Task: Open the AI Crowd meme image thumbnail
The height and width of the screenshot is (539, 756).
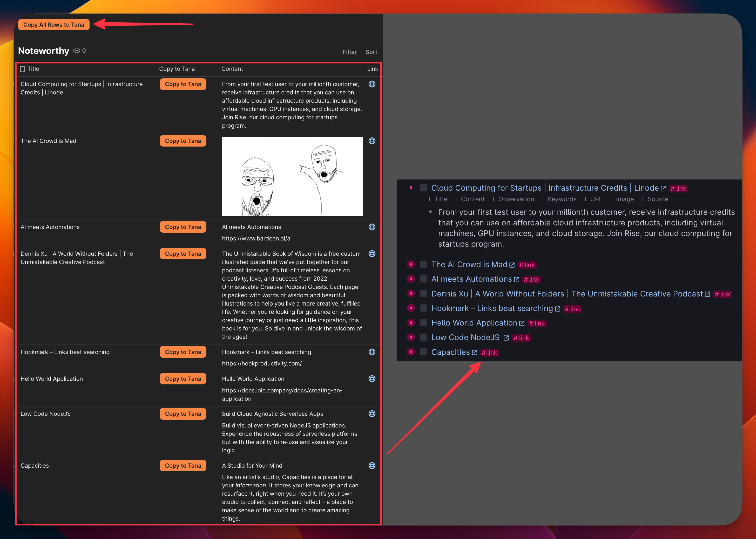Action: [x=292, y=176]
